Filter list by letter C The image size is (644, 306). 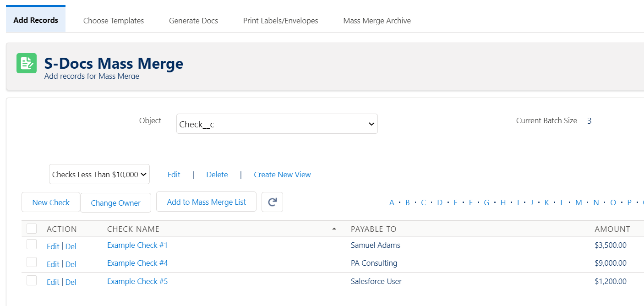(423, 202)
